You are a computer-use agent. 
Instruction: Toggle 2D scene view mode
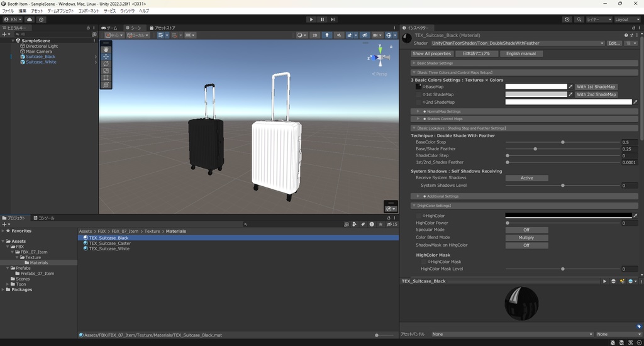pos(315,35)
